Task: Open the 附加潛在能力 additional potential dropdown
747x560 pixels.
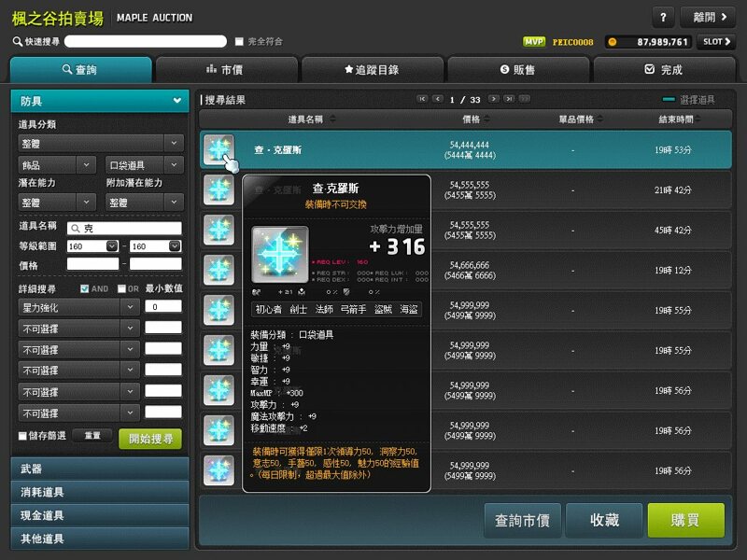Action: (145, 203)
